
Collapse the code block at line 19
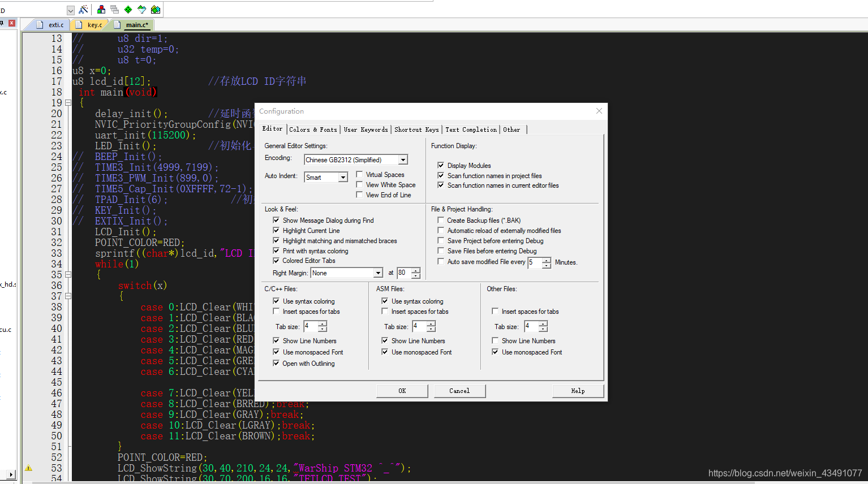[68, 103]
